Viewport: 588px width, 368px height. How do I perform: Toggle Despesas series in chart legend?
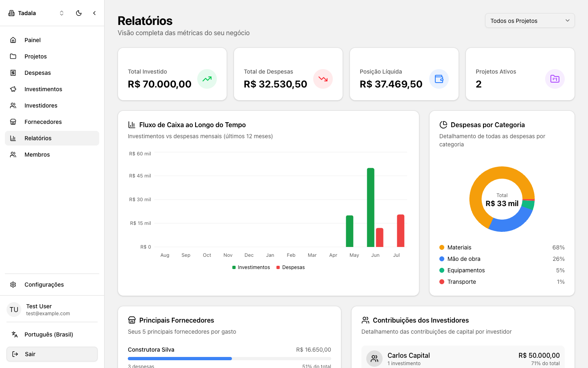291,267
